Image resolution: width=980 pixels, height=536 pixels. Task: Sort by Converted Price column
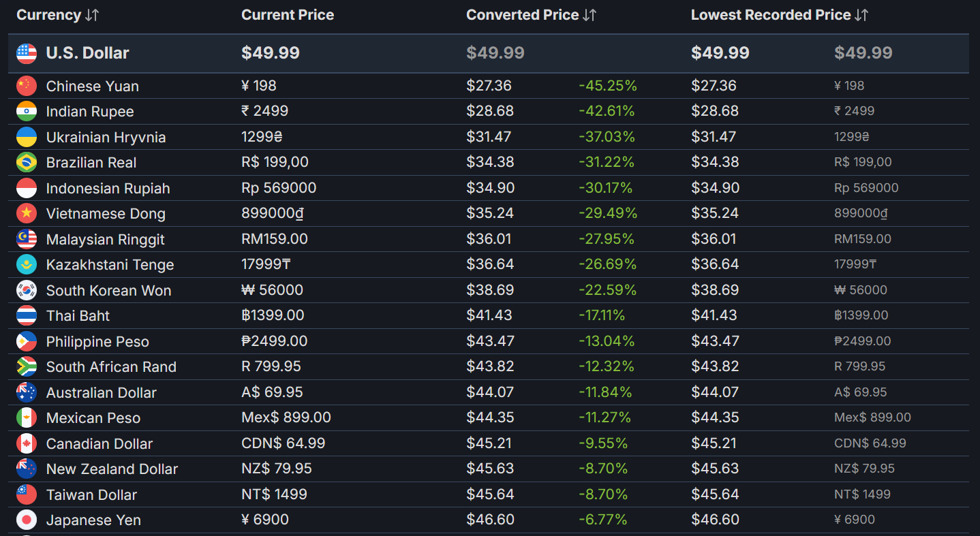coord(532,15)
